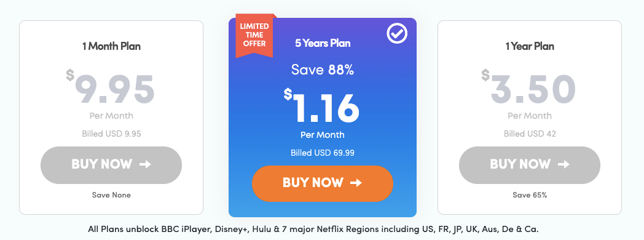Screen dimensions: 644x240
Task: Select the 5 Years Plan card title
Action: tap(323, 43)
